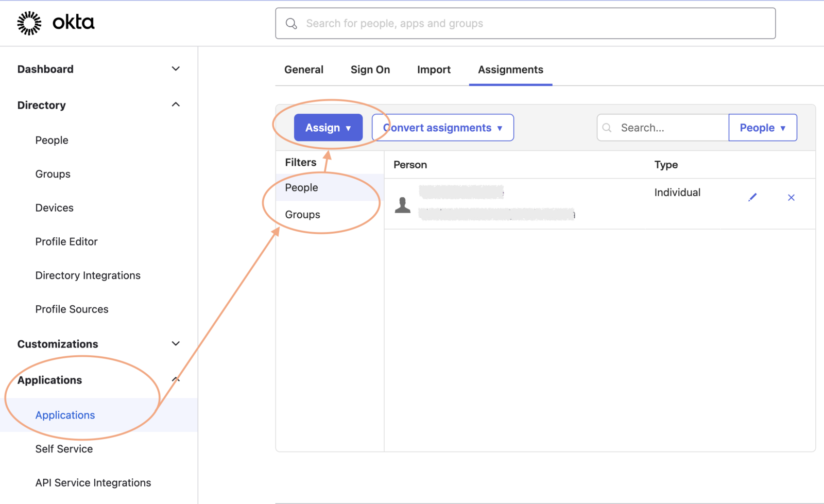Click magnifier icon in top search bar

click(291, 24)
